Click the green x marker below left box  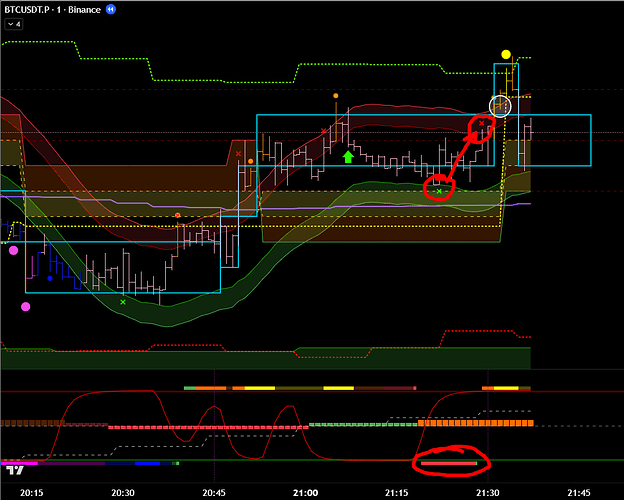(x=123, y=301)
